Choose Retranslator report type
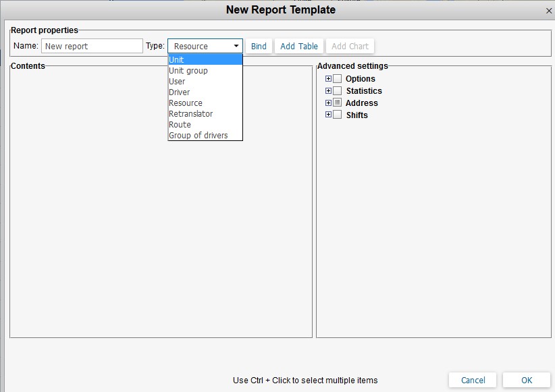 191,114
